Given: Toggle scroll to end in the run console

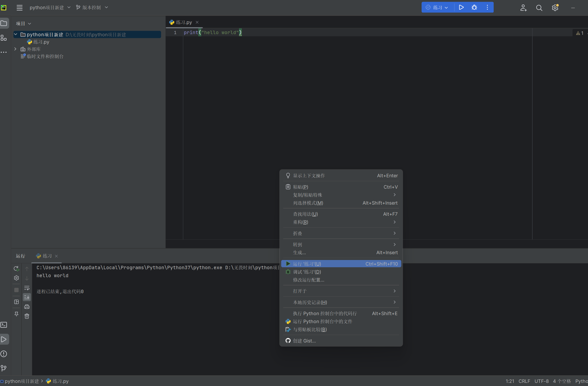Looking at the screenshot, I should tap(27, 297).
